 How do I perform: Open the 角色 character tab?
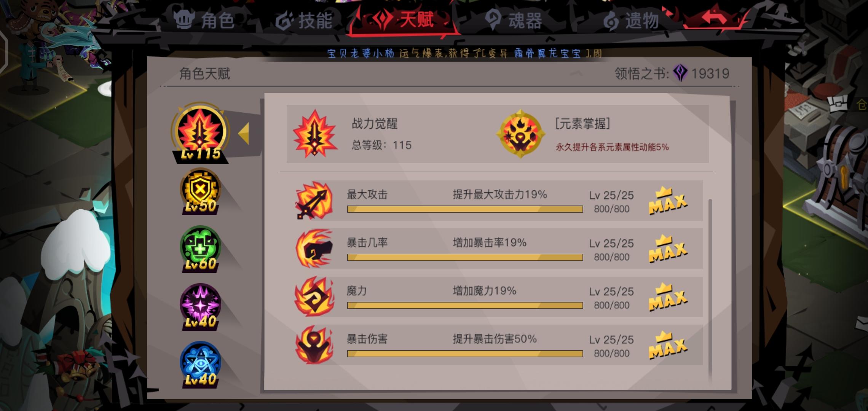pyautogui.click(x=204, y=19)
